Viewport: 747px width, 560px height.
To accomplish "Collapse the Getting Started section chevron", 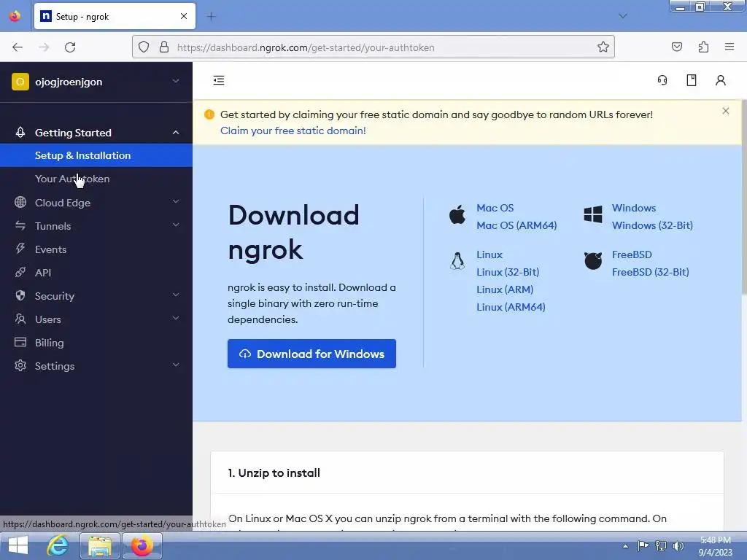I will click(176, 133).
